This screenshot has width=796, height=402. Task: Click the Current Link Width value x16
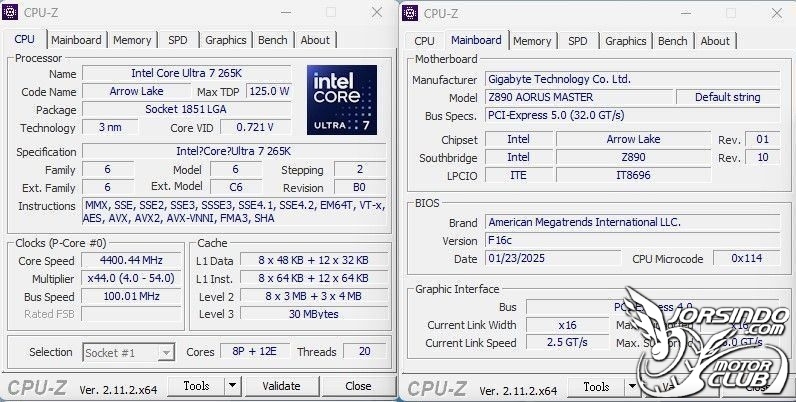(x=568, y=325)
